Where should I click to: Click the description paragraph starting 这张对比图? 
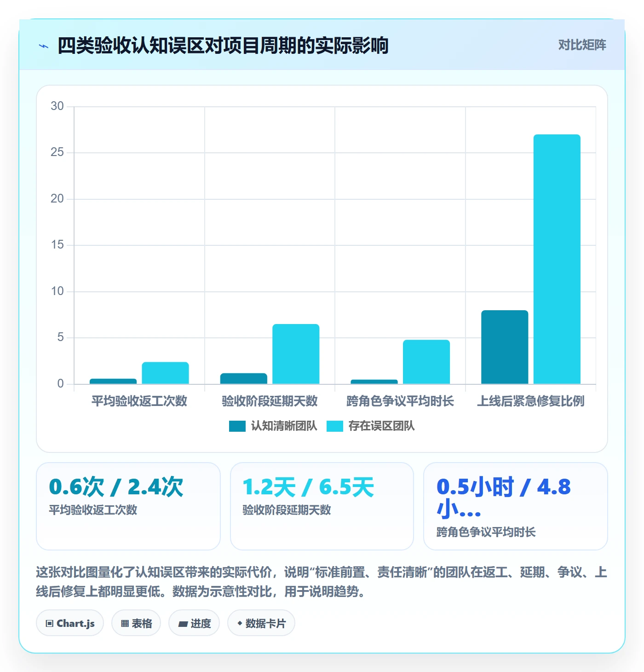[x=322, y=582]
